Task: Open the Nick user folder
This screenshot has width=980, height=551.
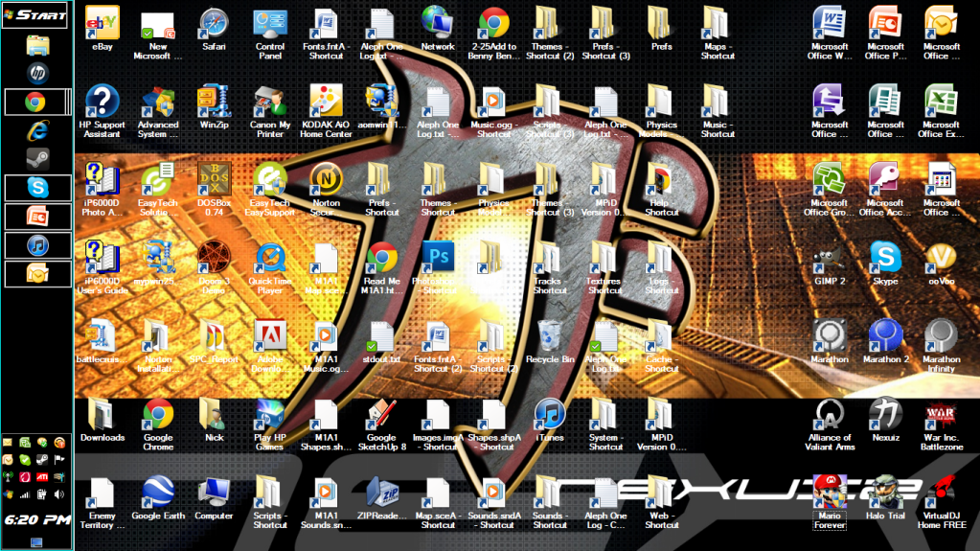Action: (214, 421)
